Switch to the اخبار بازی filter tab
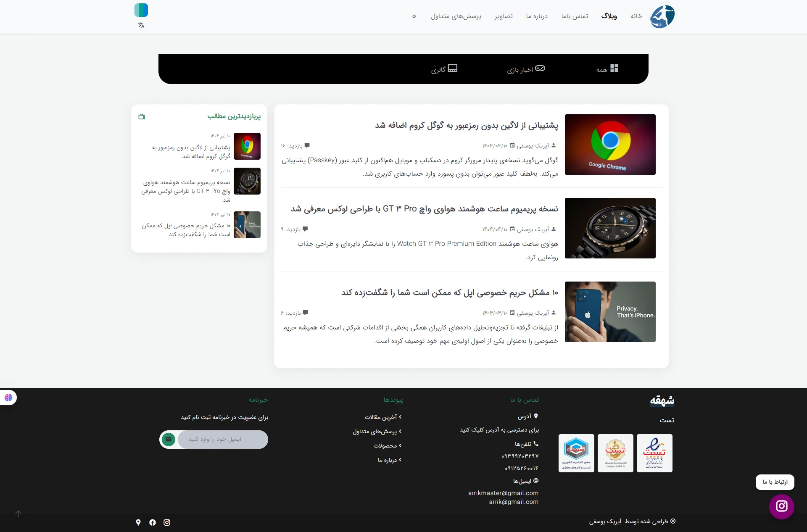The width and height of the screenshot is (807, 532). click(x=525, y=69)
